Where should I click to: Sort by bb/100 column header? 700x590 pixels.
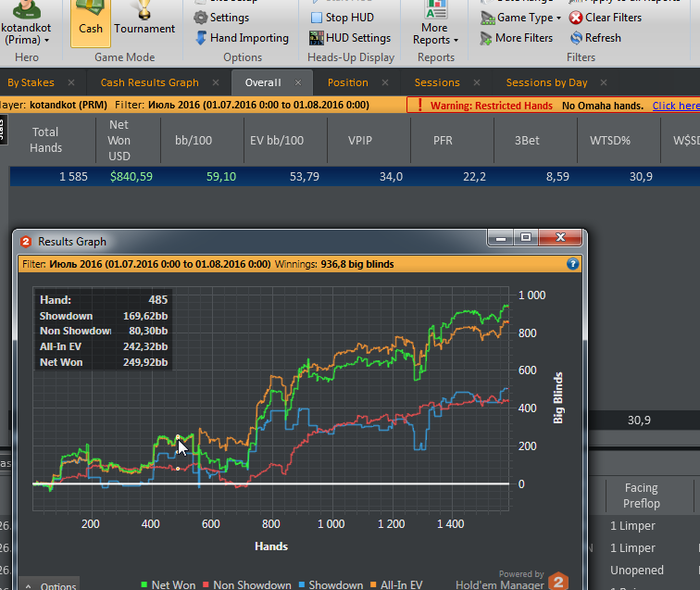[193, 140]
